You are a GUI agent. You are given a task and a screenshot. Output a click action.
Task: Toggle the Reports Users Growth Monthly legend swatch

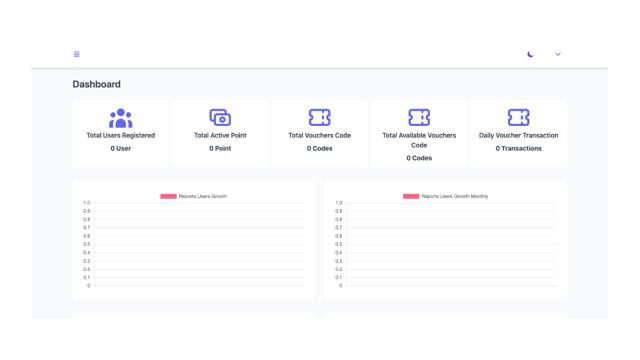(x=411, y=196)
